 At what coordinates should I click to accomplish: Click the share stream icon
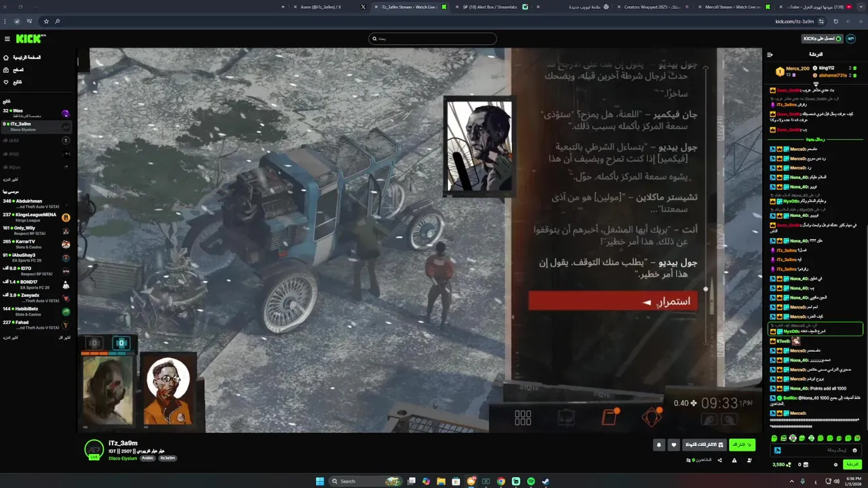[719, 460]
